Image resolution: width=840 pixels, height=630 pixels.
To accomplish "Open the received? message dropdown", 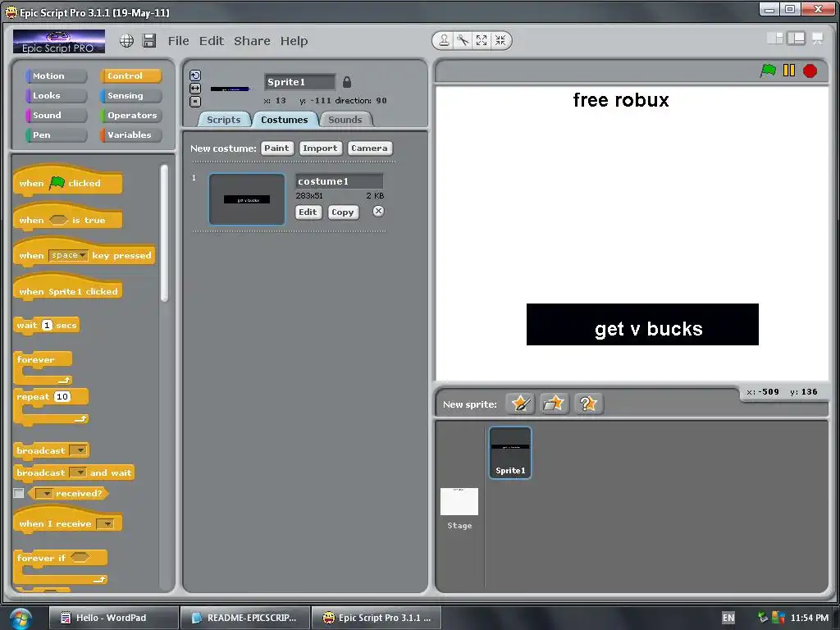I will point(44,493).
